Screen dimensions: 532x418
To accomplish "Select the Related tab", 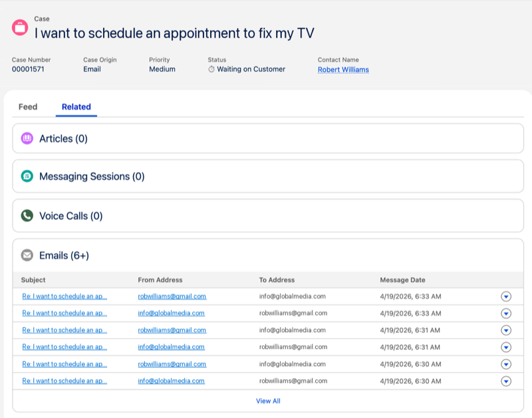I will pos(76,107).
